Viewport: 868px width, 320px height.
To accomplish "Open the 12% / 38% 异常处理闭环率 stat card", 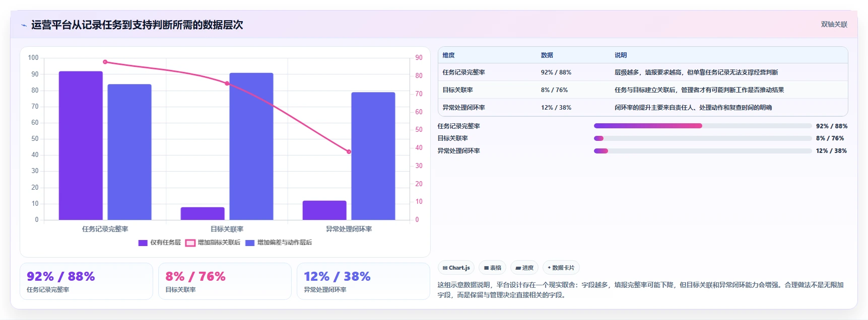I will tap(363, 281).
